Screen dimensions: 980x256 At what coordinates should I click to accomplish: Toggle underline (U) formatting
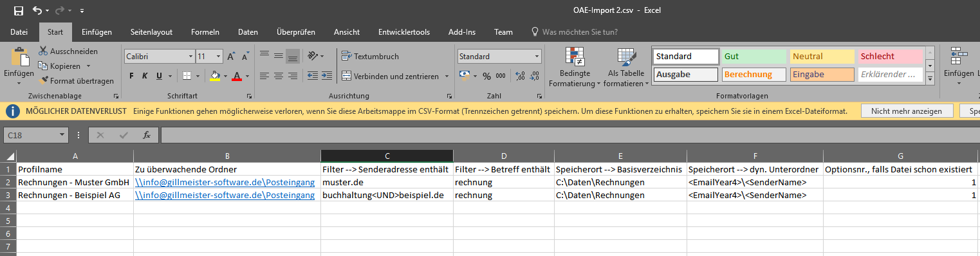click(x=159, y=76)
